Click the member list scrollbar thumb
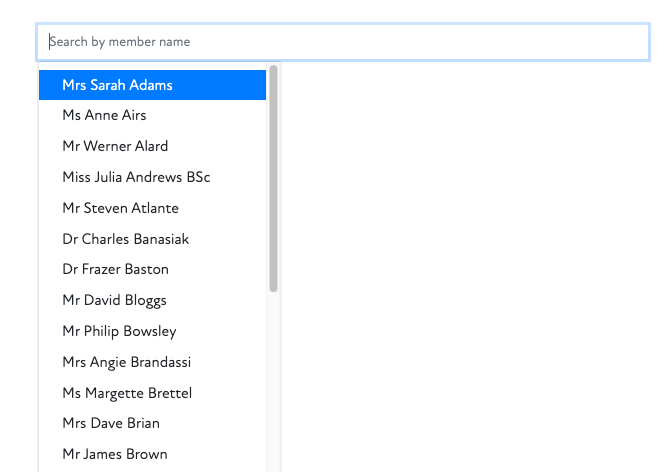Viewport: 665px width, 472px height. point(273,178)
